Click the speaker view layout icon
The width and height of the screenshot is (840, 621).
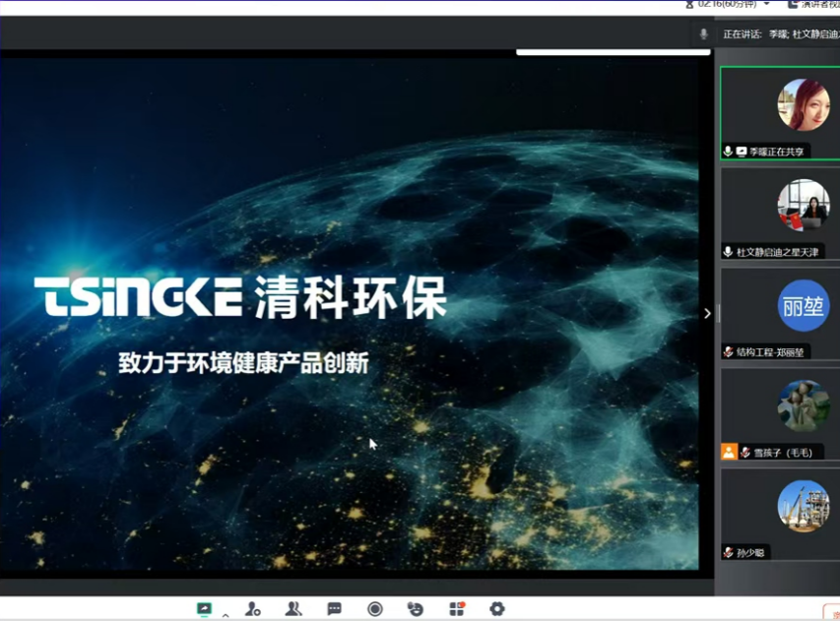pos(793,4)
